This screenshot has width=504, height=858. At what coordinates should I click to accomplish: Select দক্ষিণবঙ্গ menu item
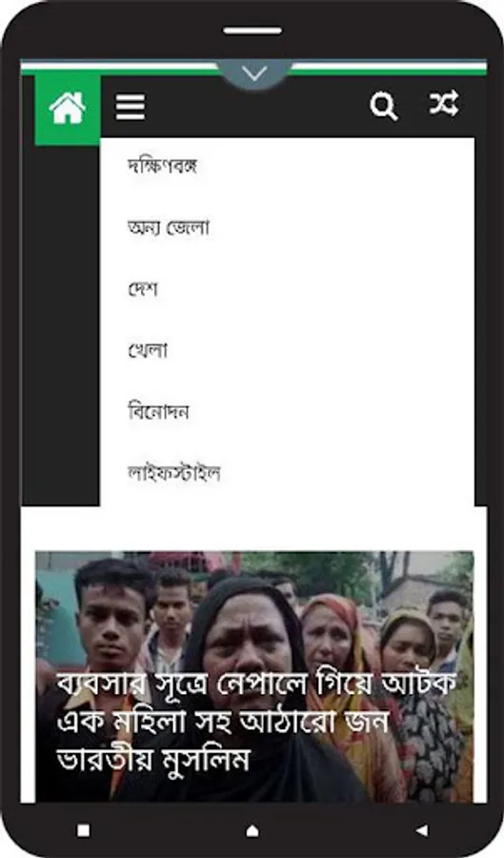(162, 165)
